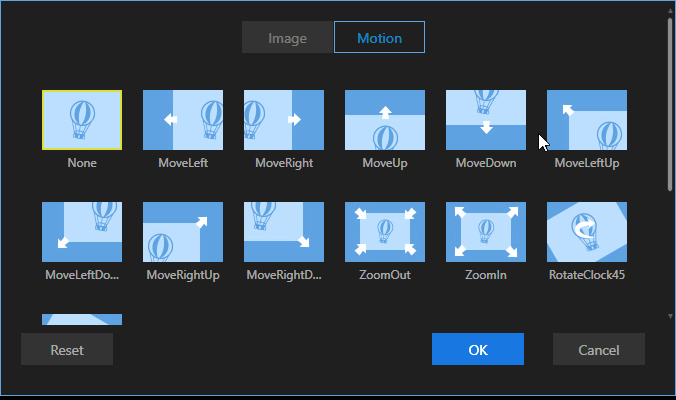Select the MoveDown motion effect
Viewport: 676px width, 400px height.
coord(486,120)
